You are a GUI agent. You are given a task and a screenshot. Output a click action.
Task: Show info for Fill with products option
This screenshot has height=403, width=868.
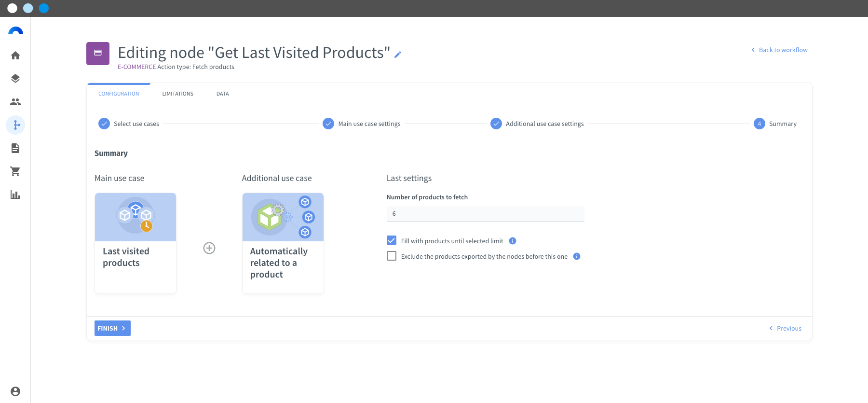tap(513, 241)
